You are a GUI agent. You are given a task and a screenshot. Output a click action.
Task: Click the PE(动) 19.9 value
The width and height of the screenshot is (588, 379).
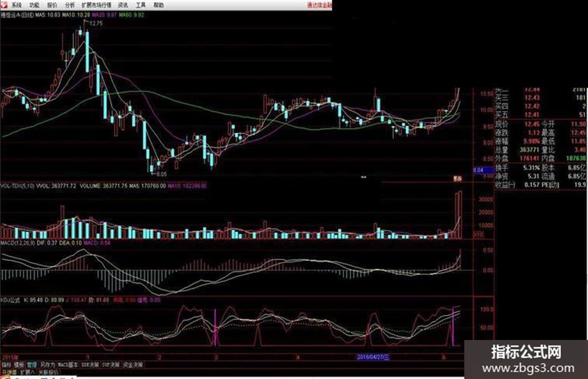(x=580, y=185)
